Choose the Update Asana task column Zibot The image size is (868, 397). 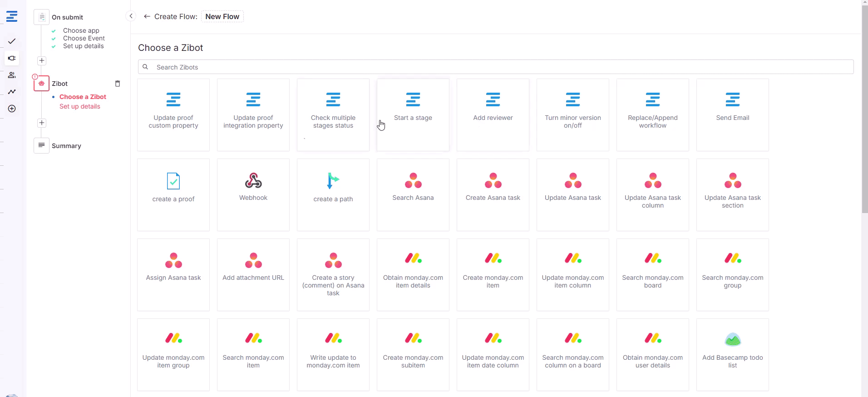point(653,195)
